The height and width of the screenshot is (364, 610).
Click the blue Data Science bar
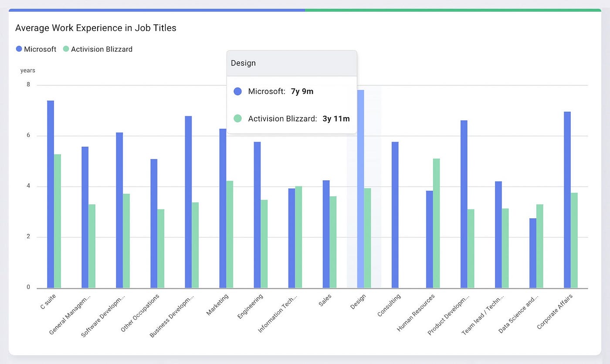tap(533, 253)
